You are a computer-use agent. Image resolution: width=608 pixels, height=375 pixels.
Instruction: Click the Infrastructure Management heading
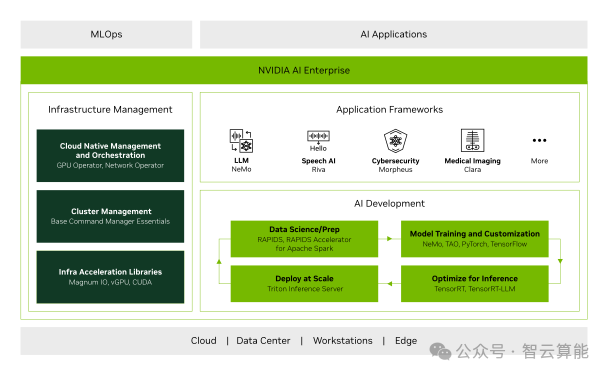click(110, 110)
